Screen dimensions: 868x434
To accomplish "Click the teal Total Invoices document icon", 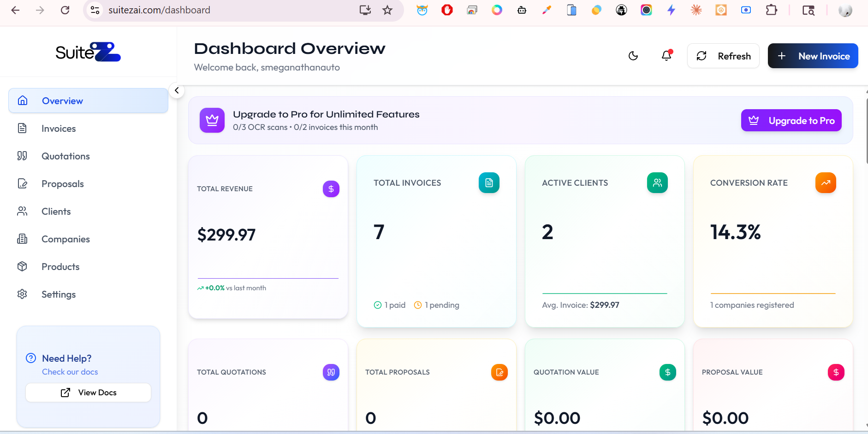I will point(489,183).
